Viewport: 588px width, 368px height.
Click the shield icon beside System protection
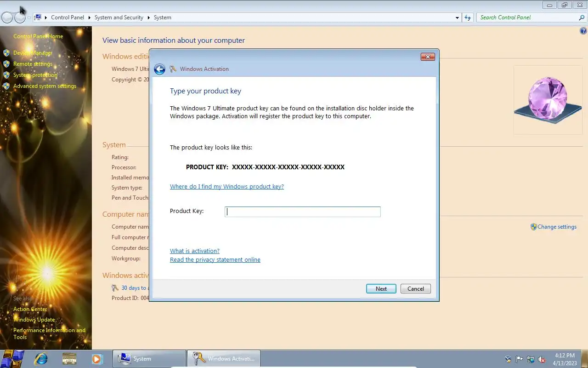click(6, 75)
